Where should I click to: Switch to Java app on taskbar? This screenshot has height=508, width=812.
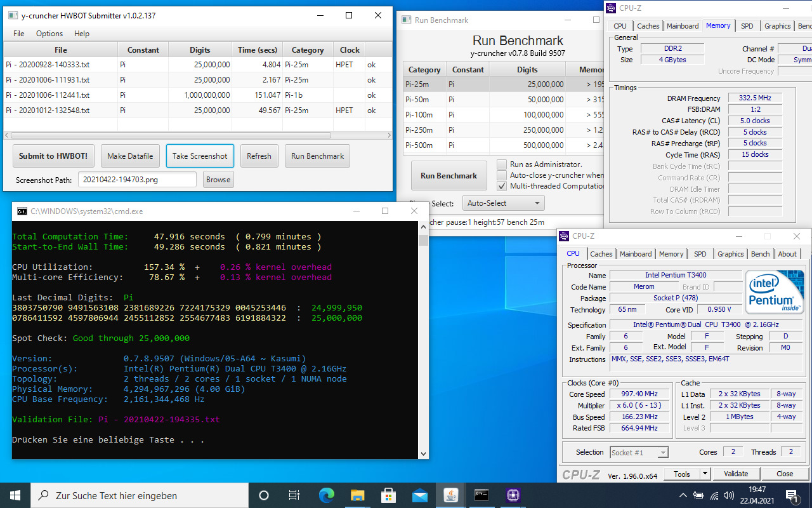[450, 495]
